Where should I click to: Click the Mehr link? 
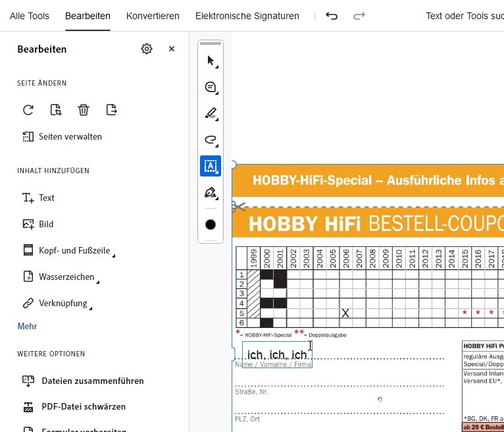point(27,326)
